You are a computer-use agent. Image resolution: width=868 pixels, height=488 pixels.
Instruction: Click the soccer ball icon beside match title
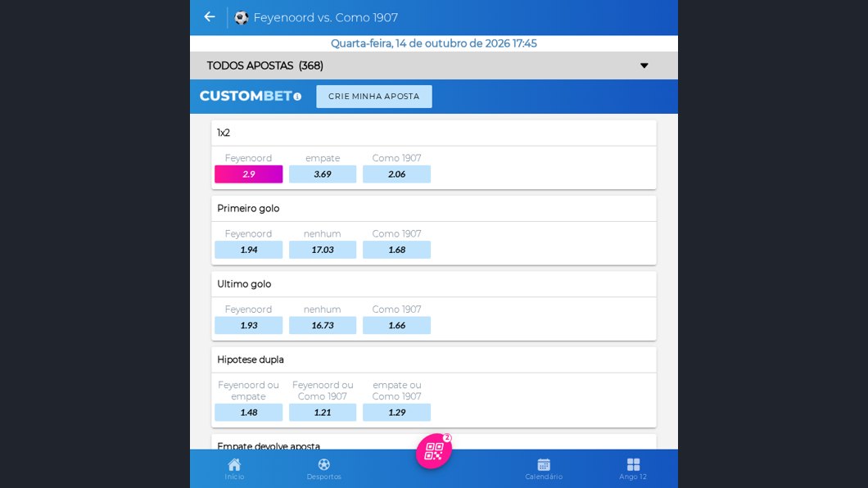click(241, 18)
